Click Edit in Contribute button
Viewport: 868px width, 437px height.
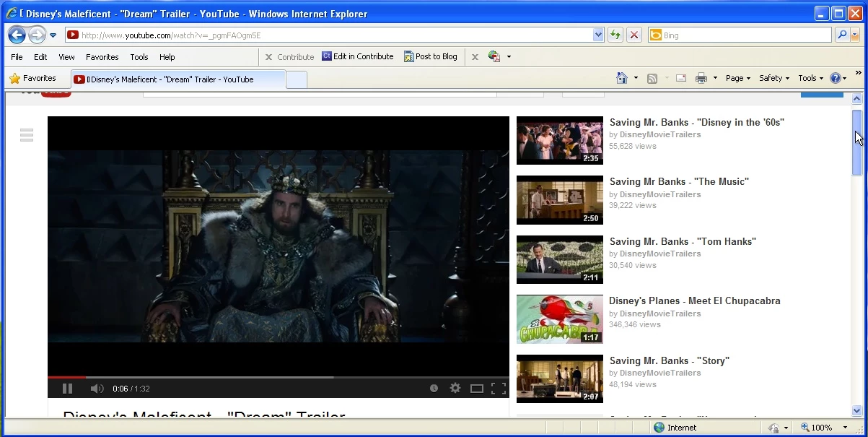[358, 56]
